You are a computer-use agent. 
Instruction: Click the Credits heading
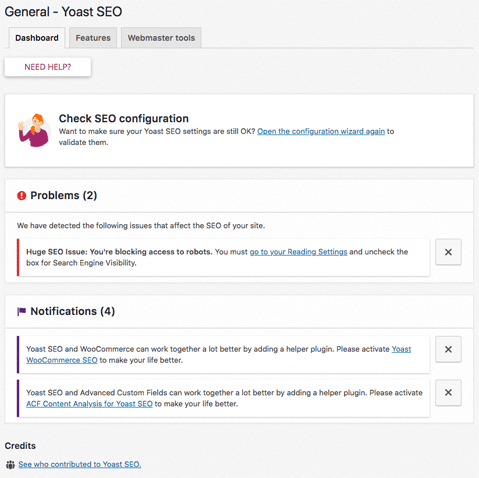click(x=20, y=446)
